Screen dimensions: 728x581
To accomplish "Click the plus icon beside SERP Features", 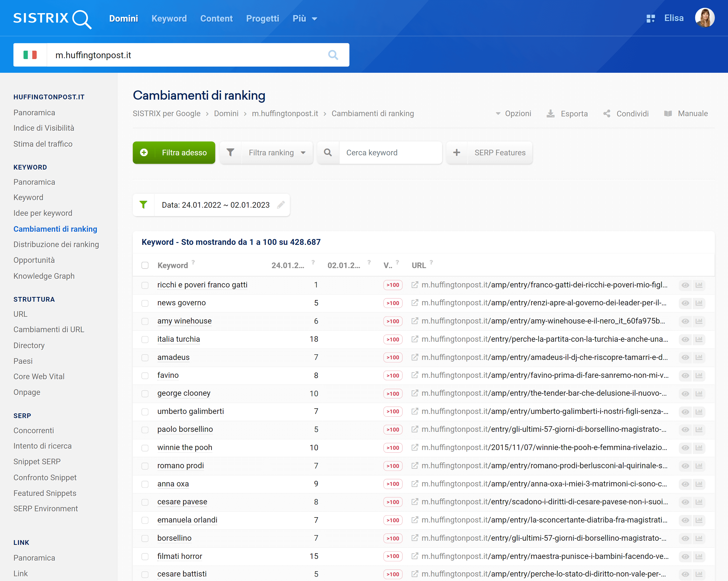I will [456, 153].
